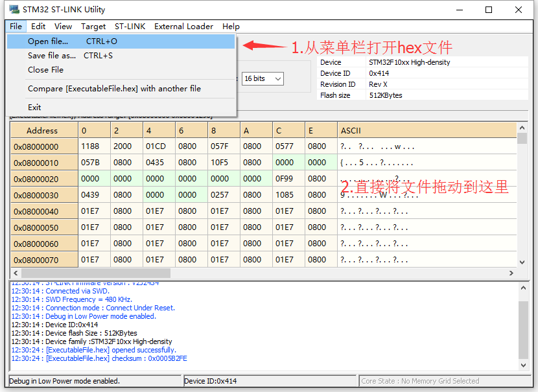The height and width of the screenshot is (392, 538).
Task: Click the horizontal scroll left arrow
Action: [16, 273]
